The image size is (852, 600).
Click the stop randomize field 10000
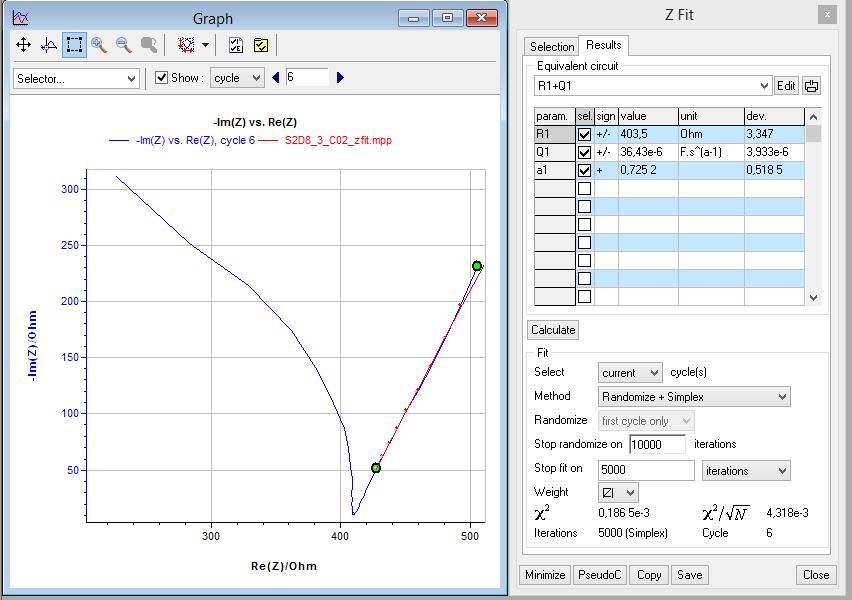pos(657,445)
